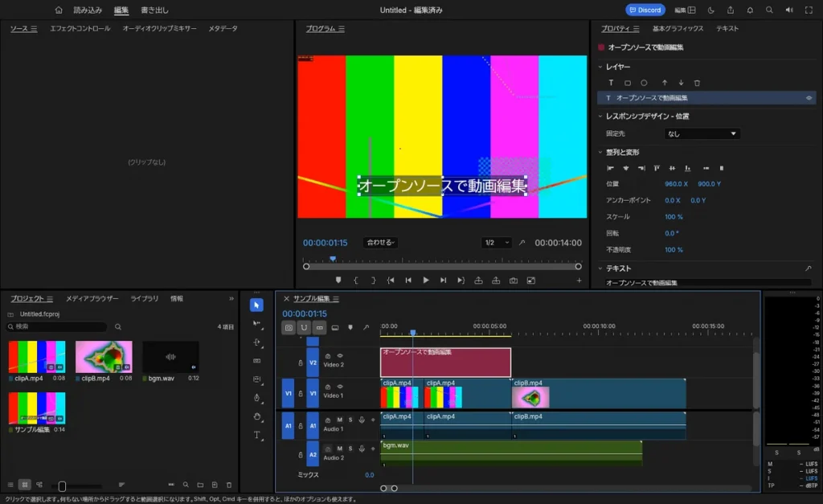Step forward one frame in program monitor
823x504 pixels.
443,281
